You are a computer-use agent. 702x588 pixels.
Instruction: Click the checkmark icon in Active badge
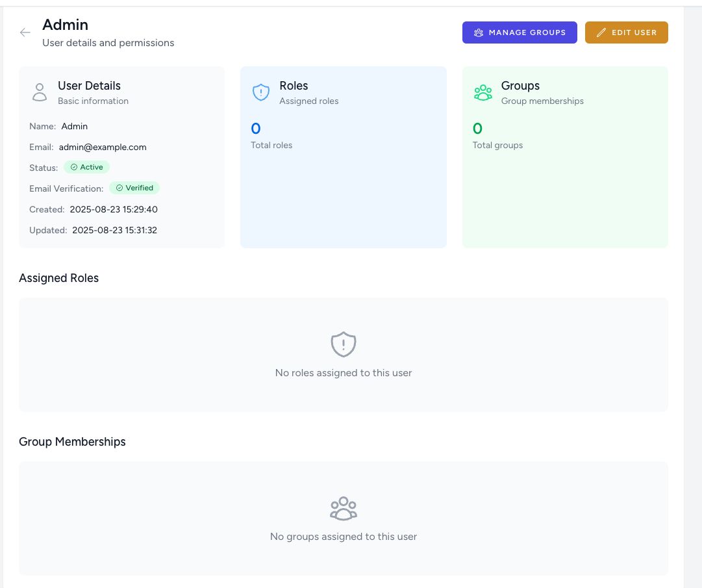pyautogui.click(x=74, y=168)
